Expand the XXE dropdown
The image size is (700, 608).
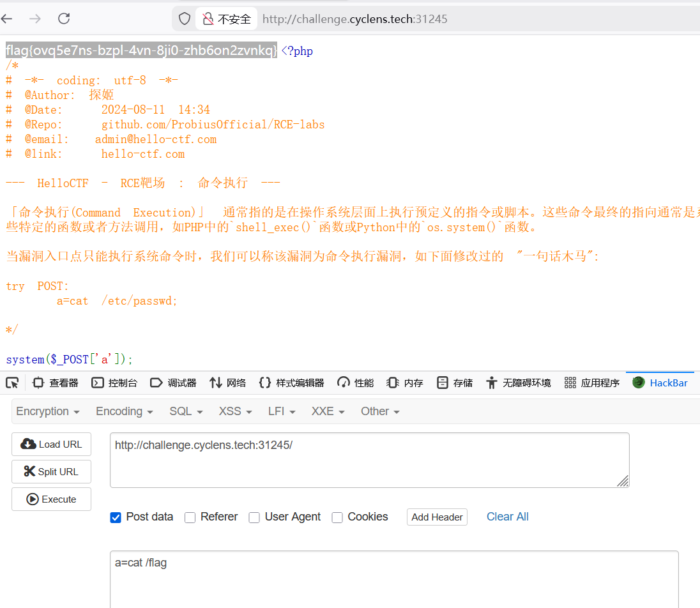click(x=328, y=411)
